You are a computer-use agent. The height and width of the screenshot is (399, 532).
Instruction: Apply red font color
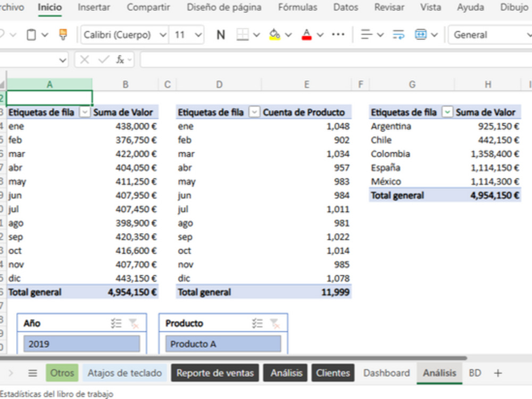point(306,35)
